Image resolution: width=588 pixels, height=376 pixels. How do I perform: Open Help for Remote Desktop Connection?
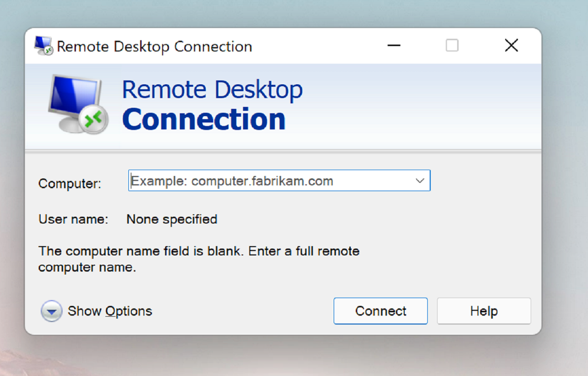tap(484, 311)
